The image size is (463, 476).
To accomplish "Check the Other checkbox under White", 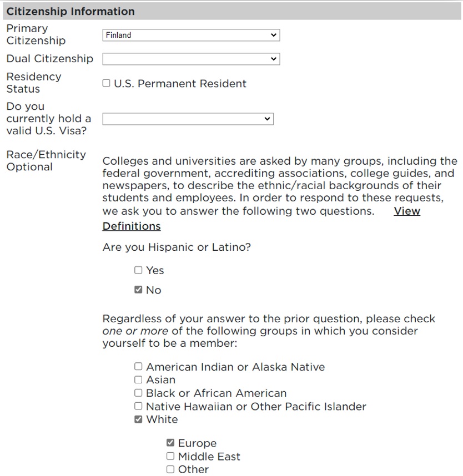I will coord(170,469).
